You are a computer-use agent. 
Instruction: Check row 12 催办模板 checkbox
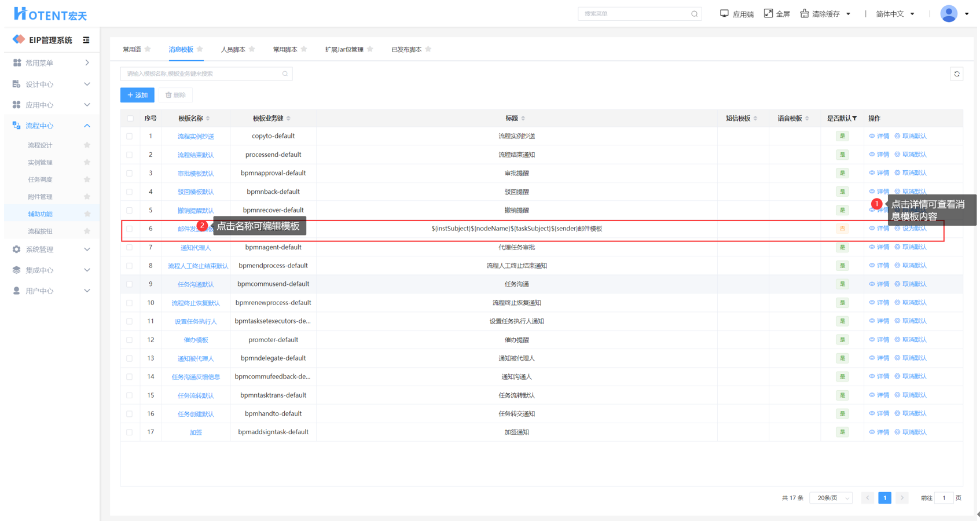coord(130,340)
